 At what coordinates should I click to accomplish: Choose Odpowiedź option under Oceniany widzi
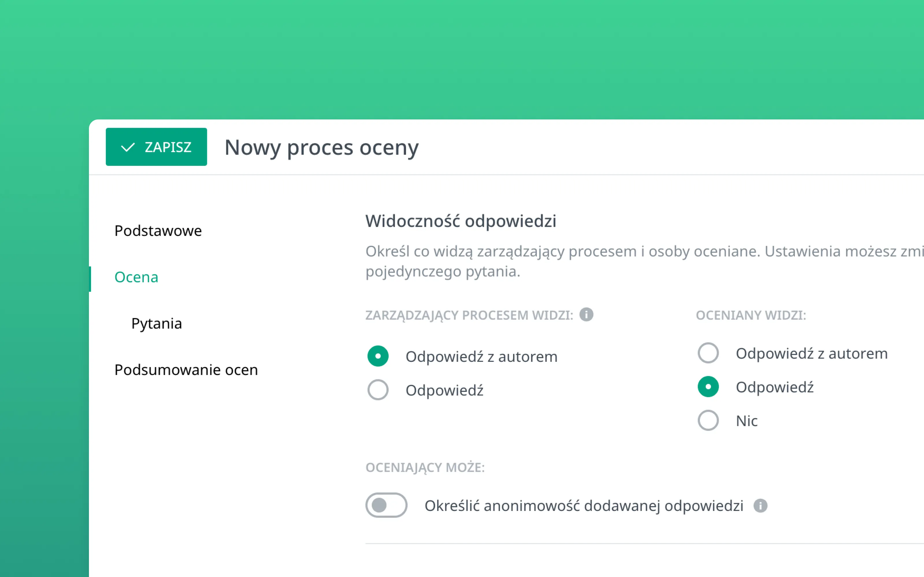tap(708, 387)
